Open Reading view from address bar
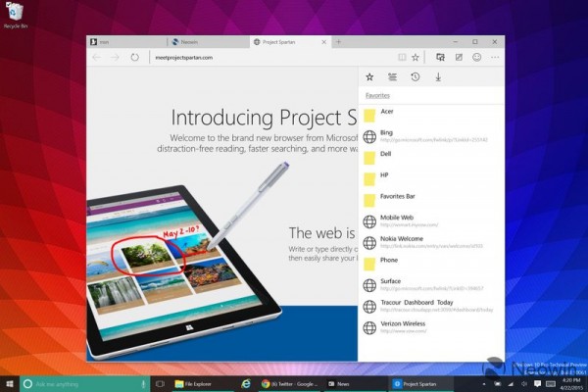 tap(402, 58)
